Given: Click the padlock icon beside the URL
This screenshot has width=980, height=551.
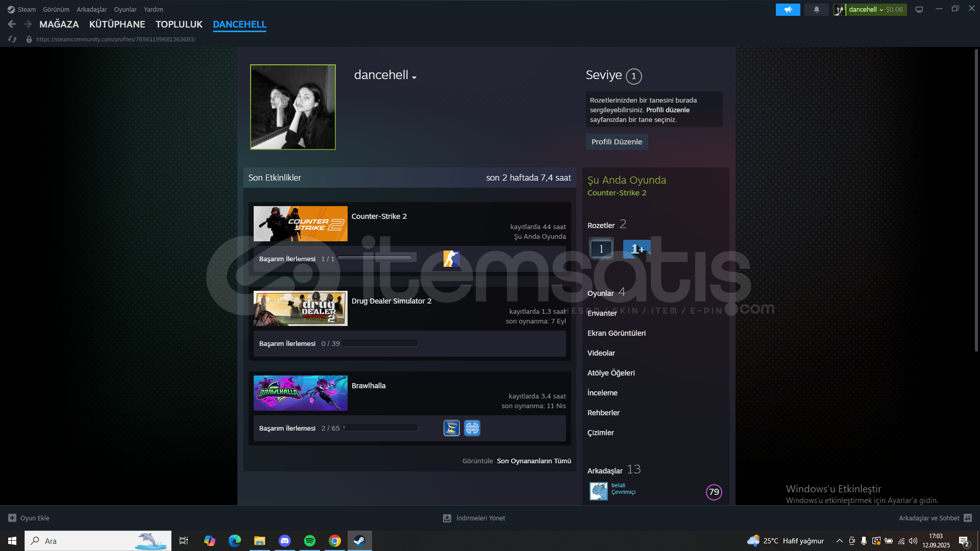Looking at the screenshot, I should pyautogui.click(x=29, y=39).
